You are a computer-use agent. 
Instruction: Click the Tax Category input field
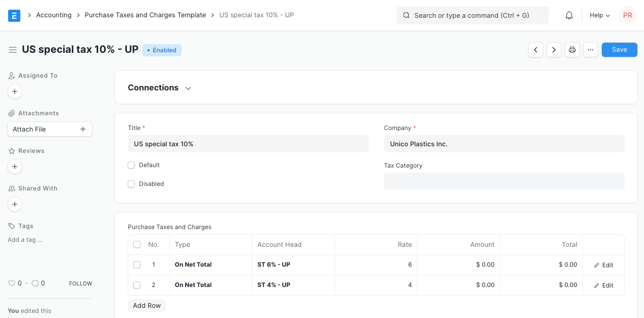click(x=504, y=181)
